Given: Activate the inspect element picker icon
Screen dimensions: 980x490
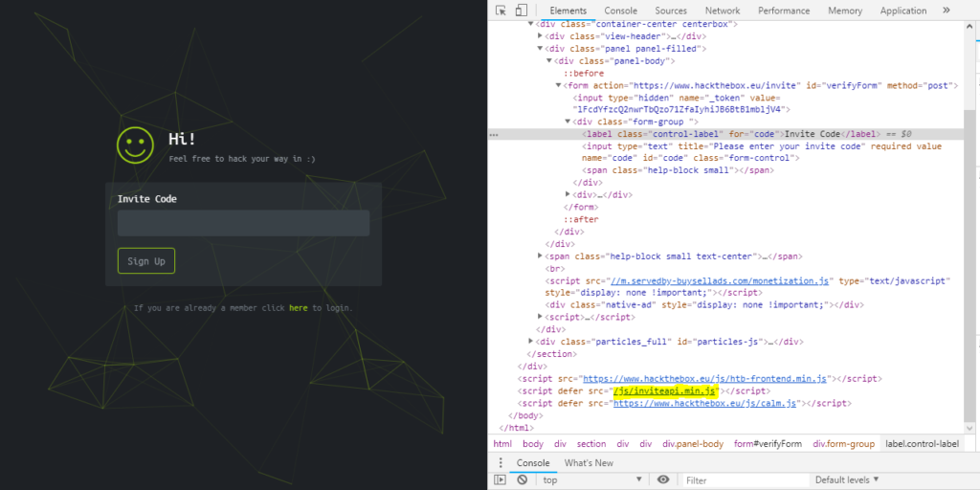Looking at the screenshot, I should coord(501,11).
